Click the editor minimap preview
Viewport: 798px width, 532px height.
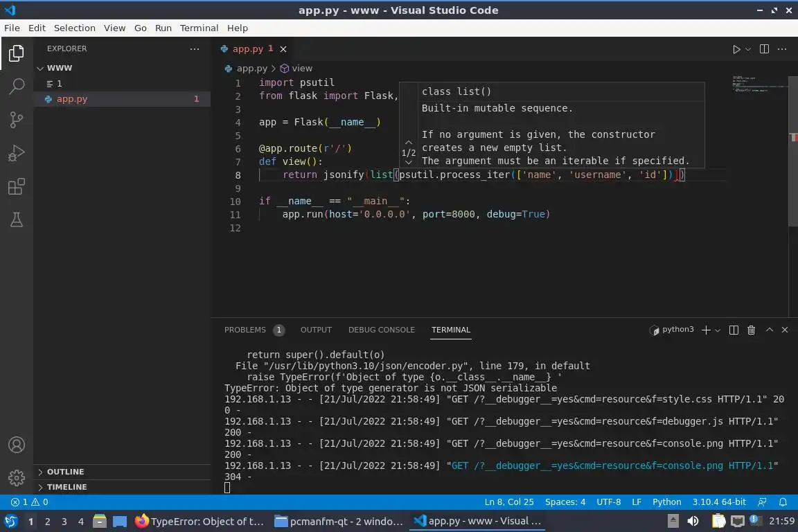tap(759, 84)
